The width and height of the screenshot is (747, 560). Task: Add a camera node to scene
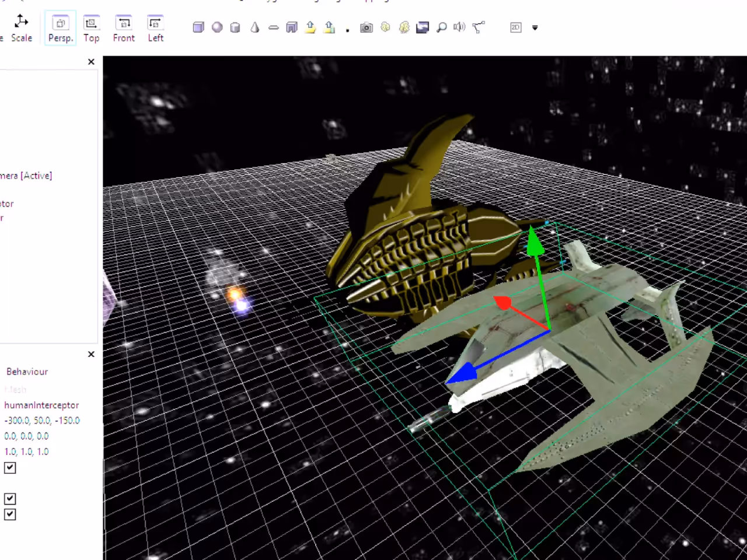click(x=366, y=27)
